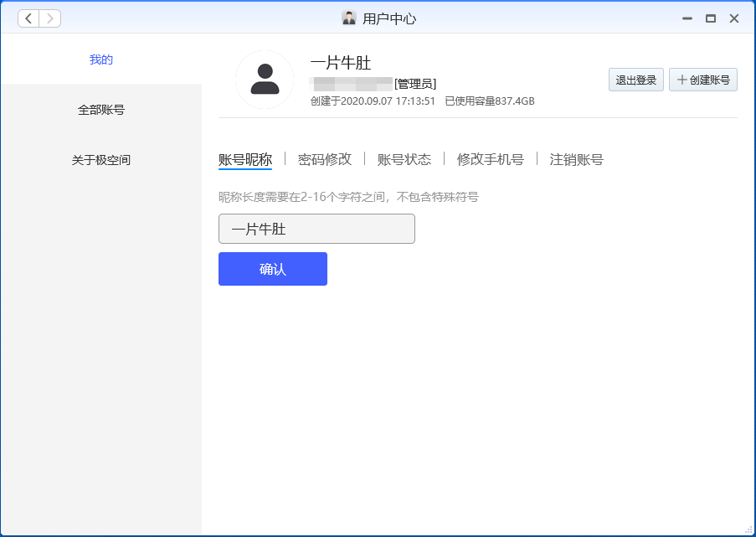Switch to the 注销账号 tab
The height and width of the screenshot is (537, 756).
click(577, 159)
